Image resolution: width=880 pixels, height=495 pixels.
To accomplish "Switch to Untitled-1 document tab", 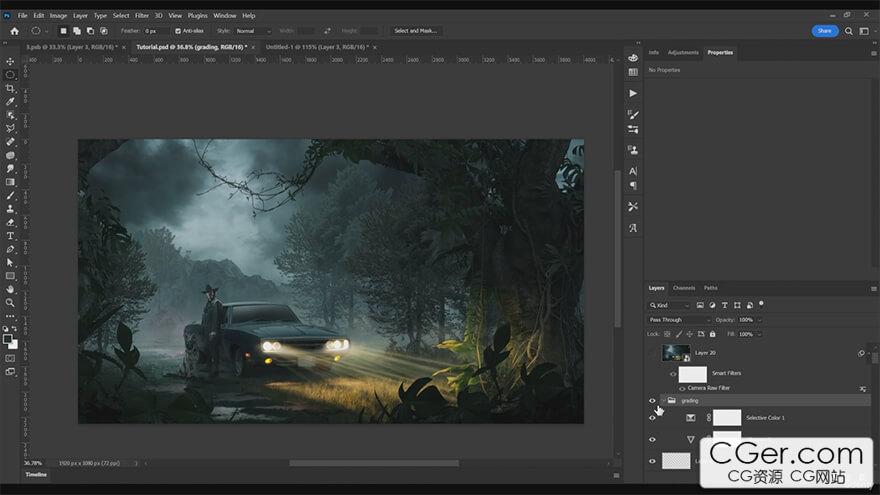I will pyautogui.click(x=317, y=47).
